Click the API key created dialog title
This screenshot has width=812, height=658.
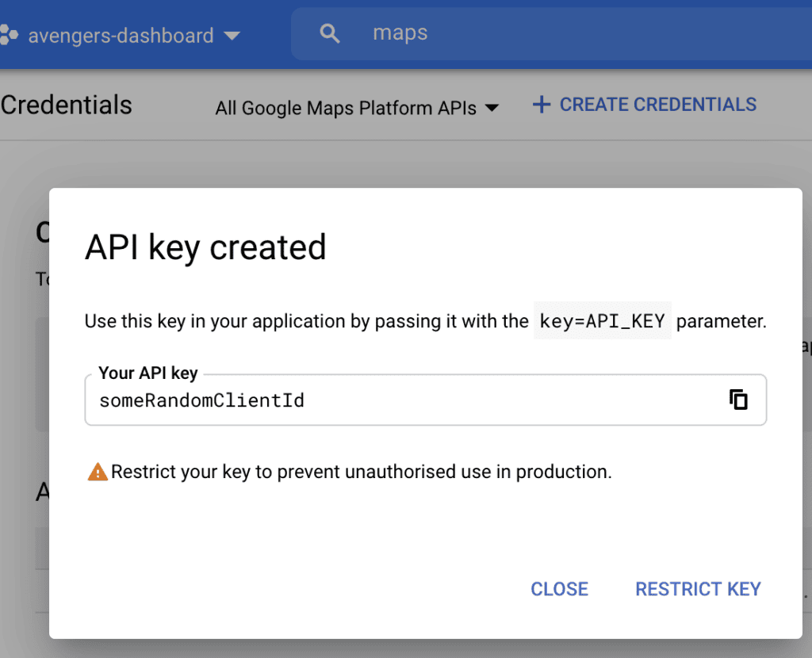205,247
